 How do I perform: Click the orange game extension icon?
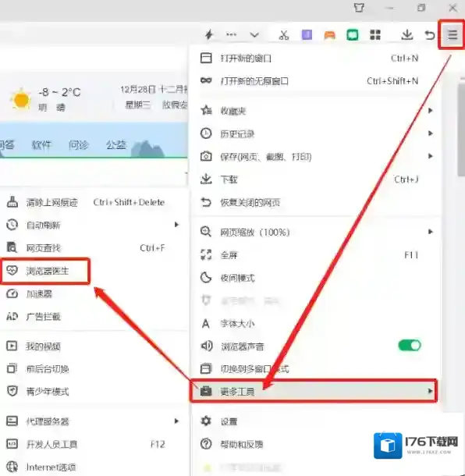pyautogui.click(x=329, y=35)
